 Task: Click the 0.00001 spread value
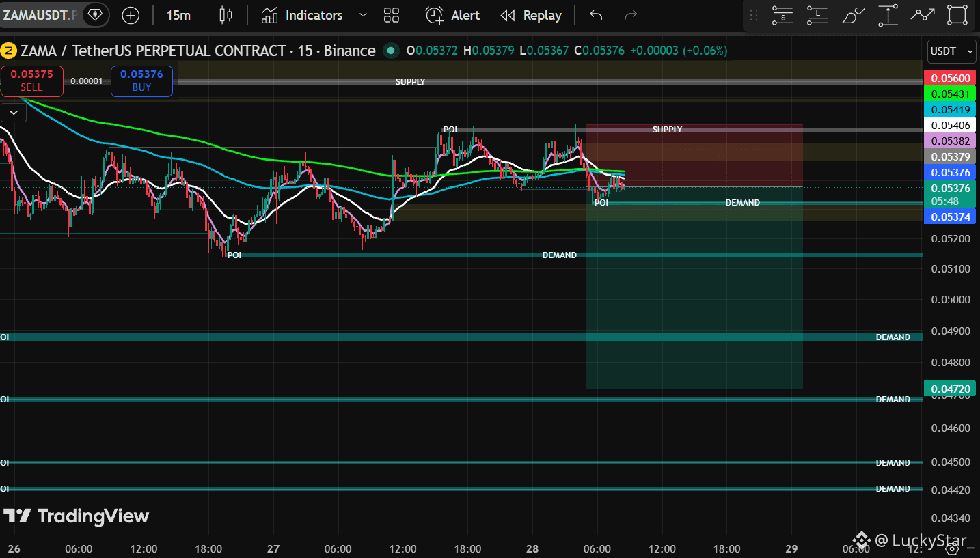[x=87, y=81]
